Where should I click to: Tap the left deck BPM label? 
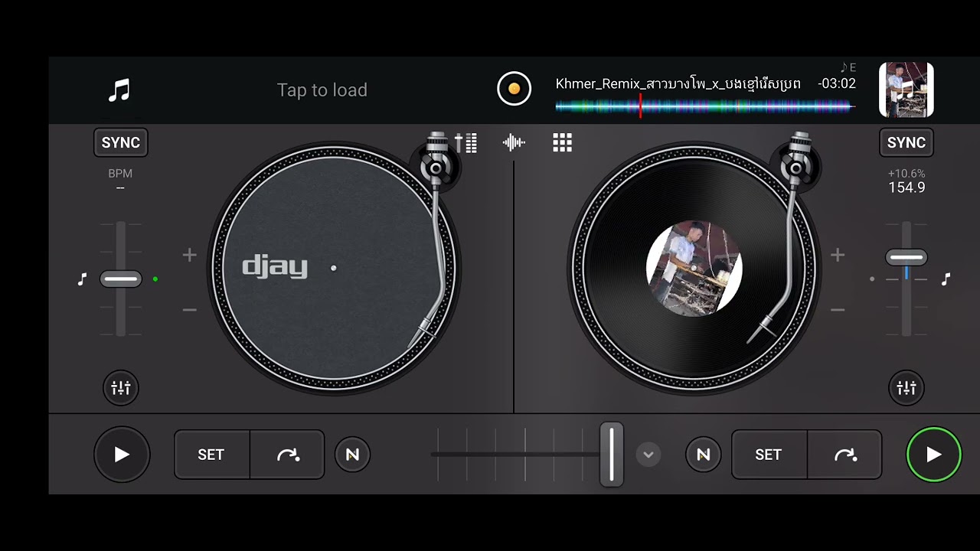[120, 174]
